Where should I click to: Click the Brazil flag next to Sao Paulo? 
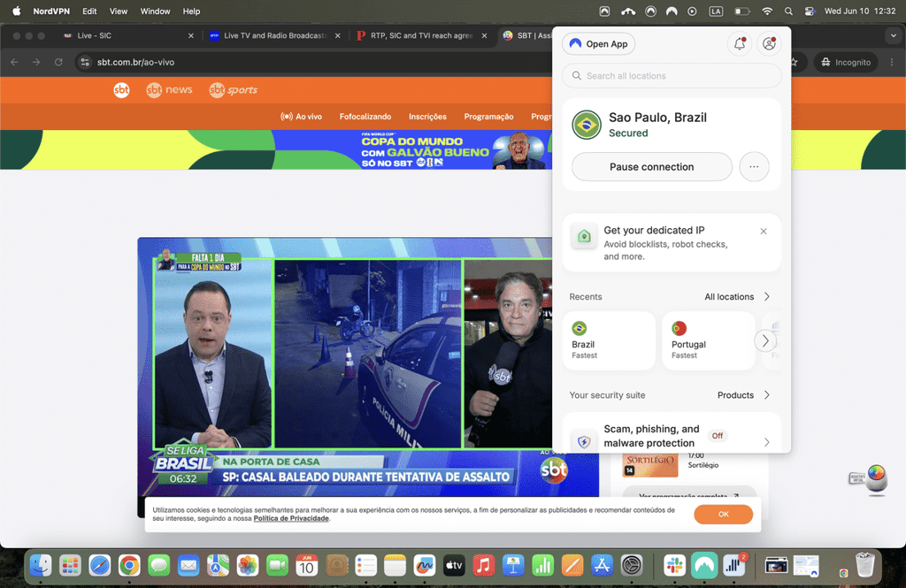point(587,125)
